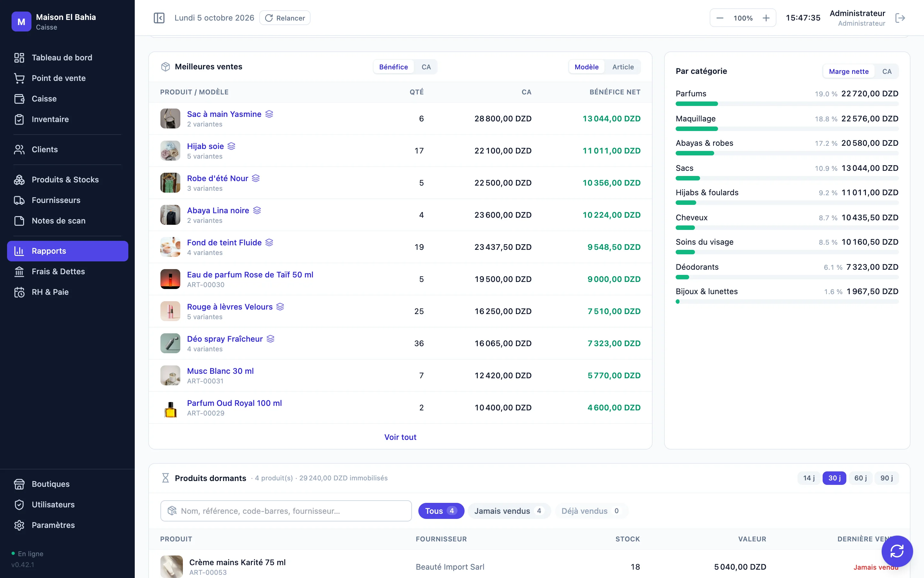Click the Utilisateurs shield icon

point(19,504)
